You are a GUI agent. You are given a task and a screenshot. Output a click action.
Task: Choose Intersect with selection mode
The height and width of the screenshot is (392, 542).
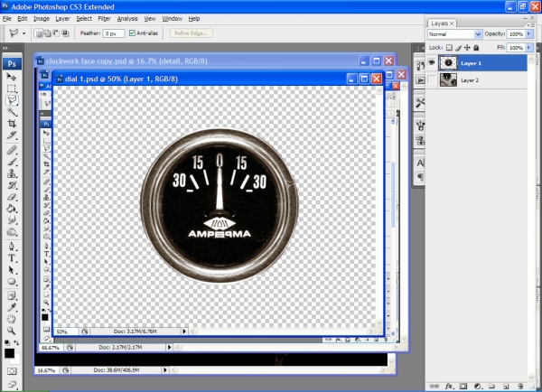pos(65,33)
